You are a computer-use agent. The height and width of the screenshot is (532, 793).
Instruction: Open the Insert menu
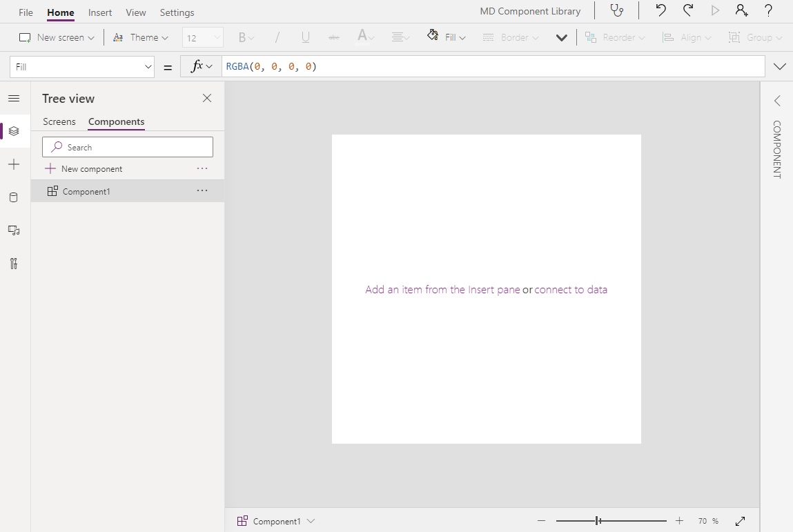point(100,12)
